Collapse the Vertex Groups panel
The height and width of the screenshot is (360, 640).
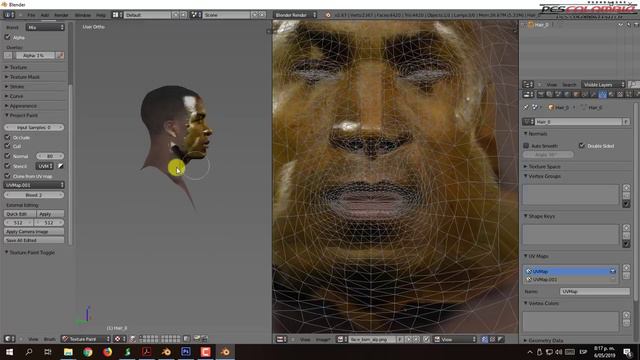544,176
